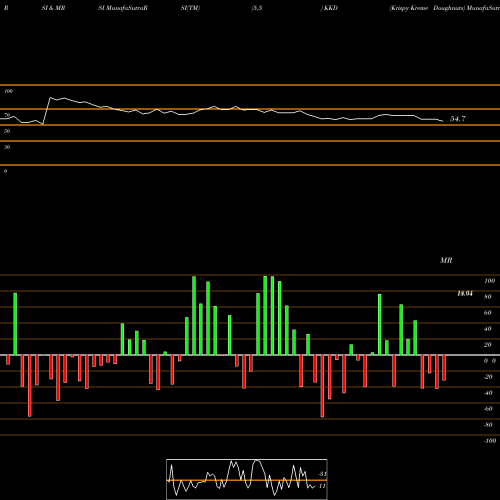500x500 pixels.
Task: Open the mini overview line chart thumbnail
Action: point(247,479)
